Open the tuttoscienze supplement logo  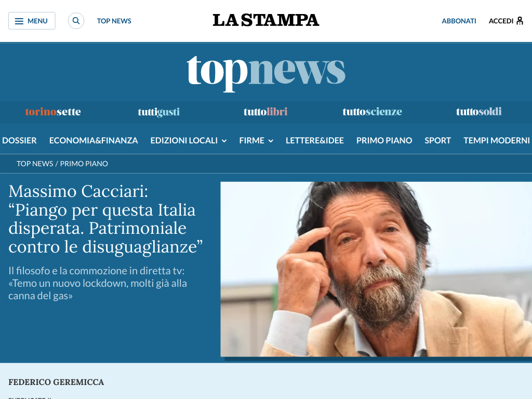[372, 112]
